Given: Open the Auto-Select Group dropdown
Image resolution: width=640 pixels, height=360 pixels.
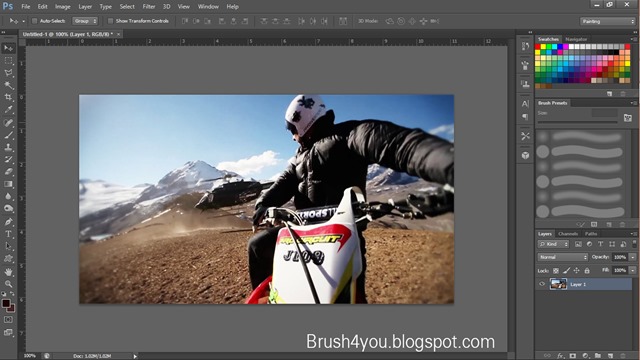Looking at the screenshot, I should (x=85, y=21).
